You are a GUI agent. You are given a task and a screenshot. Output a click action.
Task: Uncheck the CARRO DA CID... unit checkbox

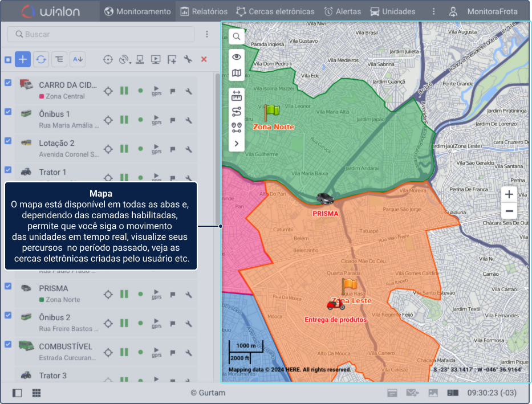(8, 83)
